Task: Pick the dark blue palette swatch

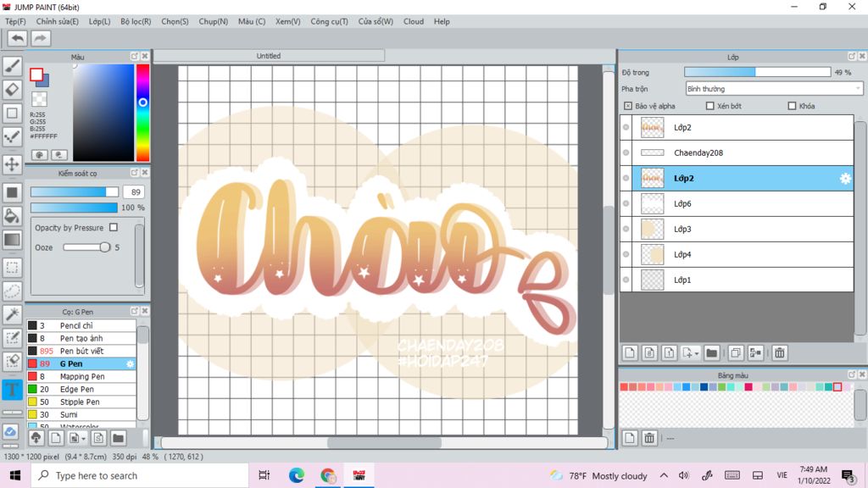Action: pos(704,386)
